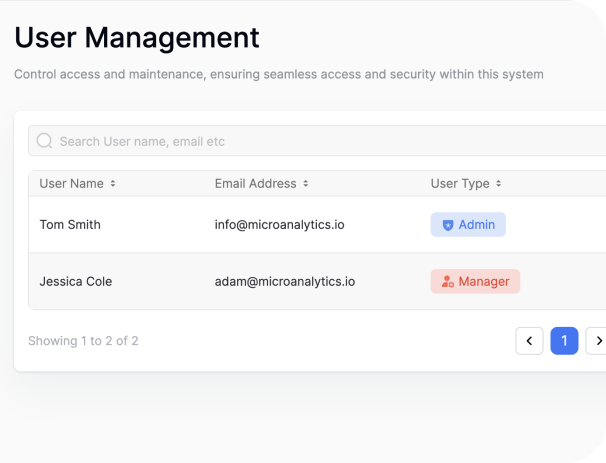Open the Admin user type badge
The width and height of the screenshot is (606, 463).
pyautogui.click(x=468, y=225)
